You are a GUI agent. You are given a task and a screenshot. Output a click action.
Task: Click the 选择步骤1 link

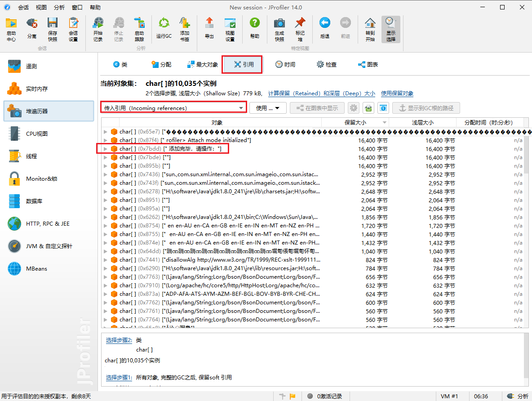119,377
